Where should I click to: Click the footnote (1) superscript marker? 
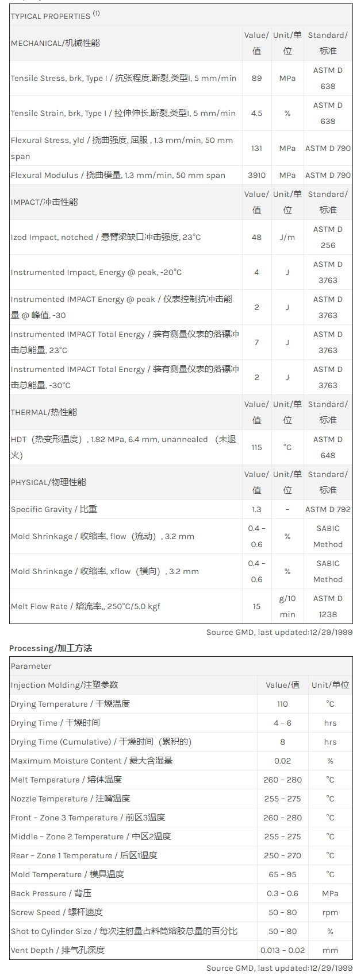[96, 13]
